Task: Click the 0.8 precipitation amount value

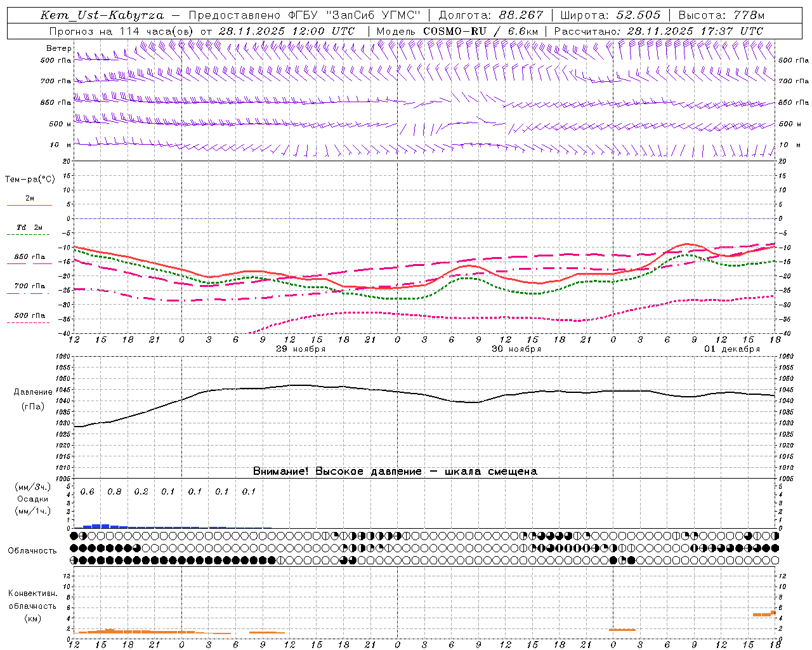Action: (x=114, y=491)
